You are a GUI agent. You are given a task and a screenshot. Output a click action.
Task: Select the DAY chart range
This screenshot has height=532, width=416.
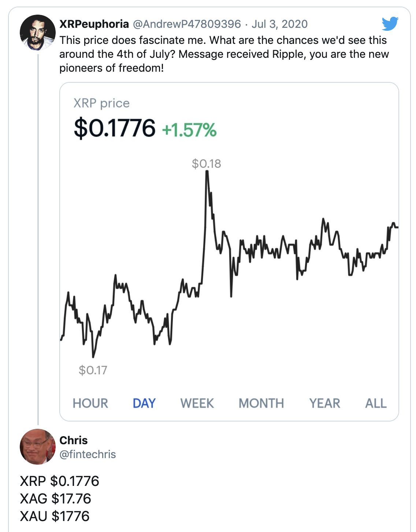(x=144, y=403)
